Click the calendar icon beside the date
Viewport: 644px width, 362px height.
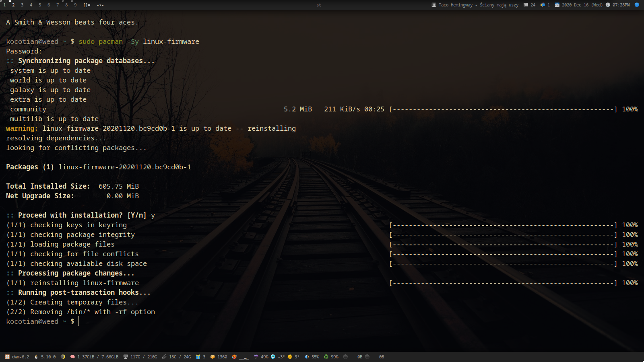[557, 5]
